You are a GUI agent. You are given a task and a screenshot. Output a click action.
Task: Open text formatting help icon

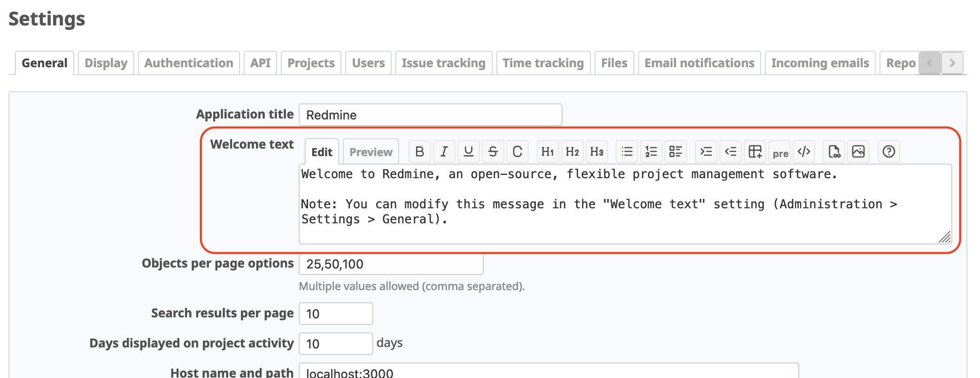(888, 151)
